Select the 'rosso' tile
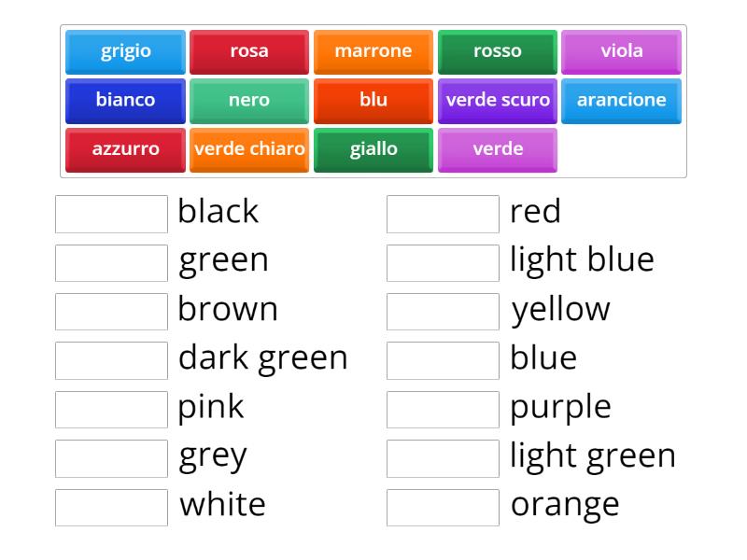747x560 pixels. [498, 51]
